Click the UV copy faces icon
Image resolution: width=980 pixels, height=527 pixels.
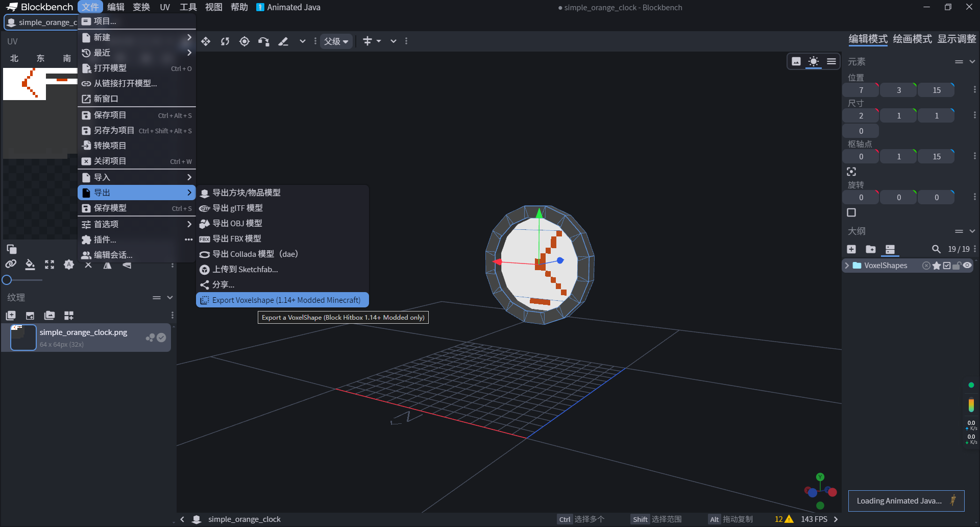[x=11, y=249]
